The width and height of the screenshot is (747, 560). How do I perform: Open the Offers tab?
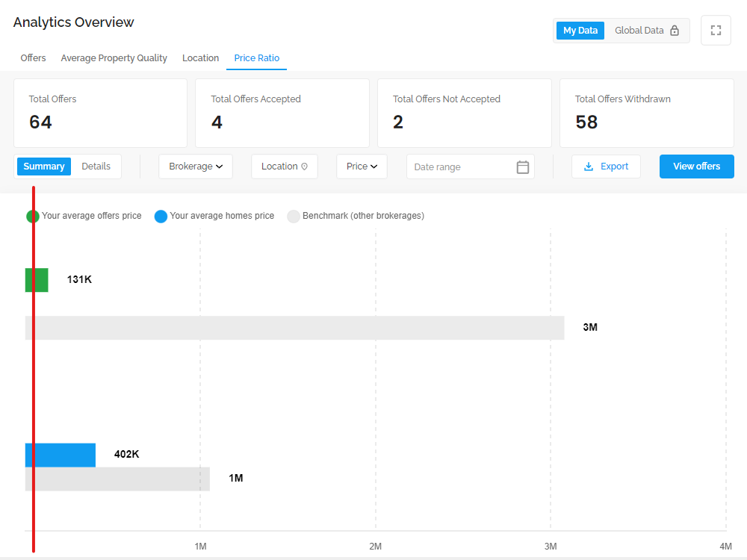pyautogui.click(x=33, y=58)
